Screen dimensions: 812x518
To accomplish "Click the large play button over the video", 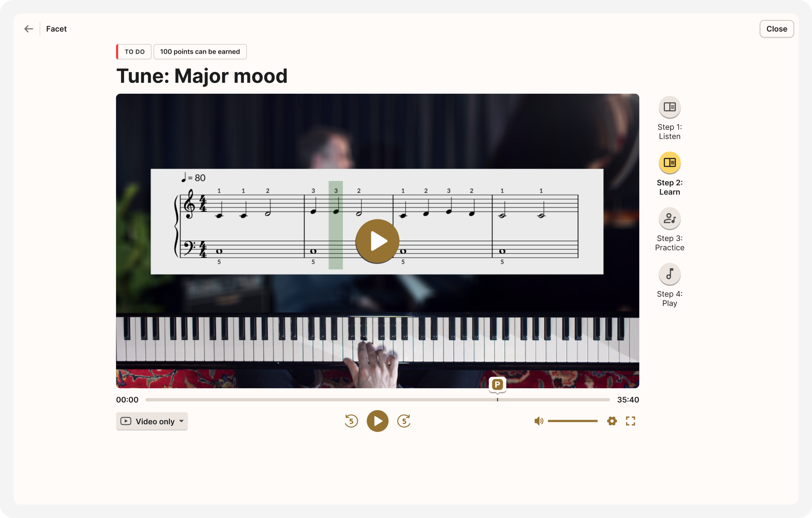I will [377, 241].
